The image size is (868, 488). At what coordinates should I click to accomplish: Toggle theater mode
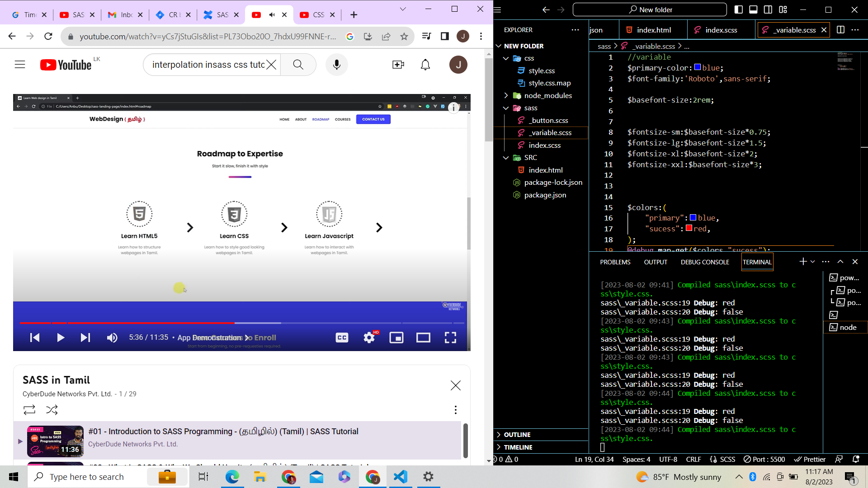423,338
